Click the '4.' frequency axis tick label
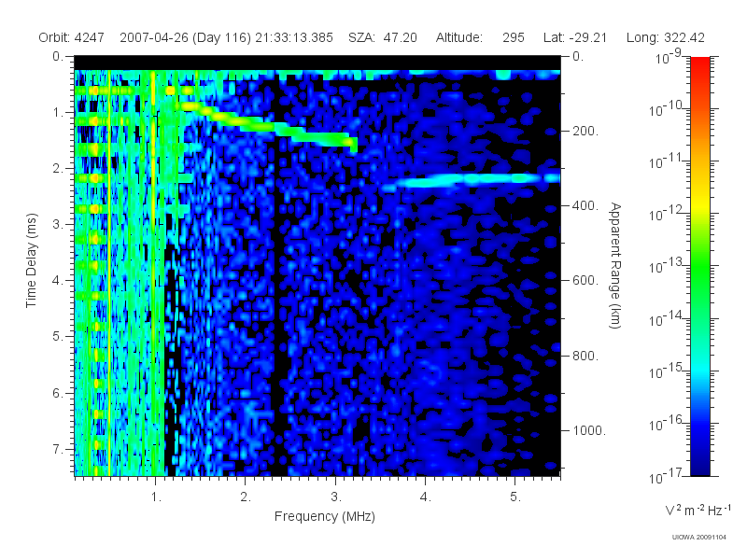Image resolution: width=747 pixels, height=560 pixels. pos(426,497)
